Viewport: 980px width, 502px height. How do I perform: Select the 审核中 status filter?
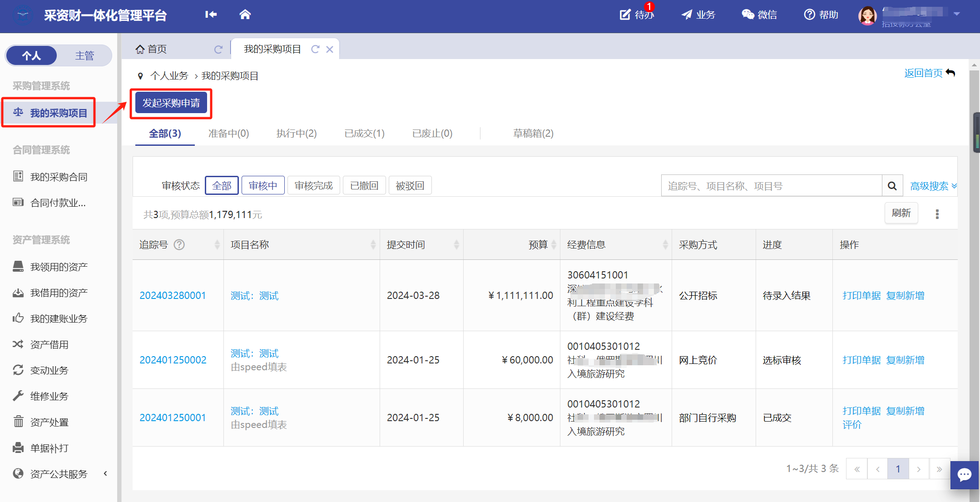(263, 185)
